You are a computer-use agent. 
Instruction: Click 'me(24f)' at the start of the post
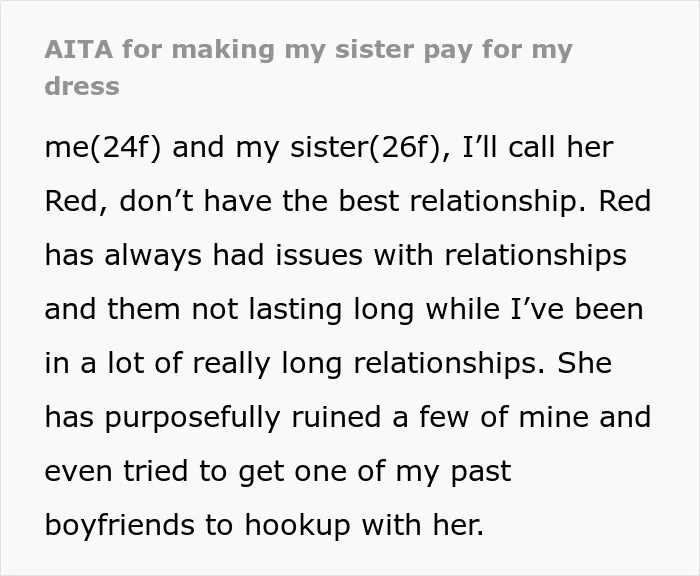point(103,148)
